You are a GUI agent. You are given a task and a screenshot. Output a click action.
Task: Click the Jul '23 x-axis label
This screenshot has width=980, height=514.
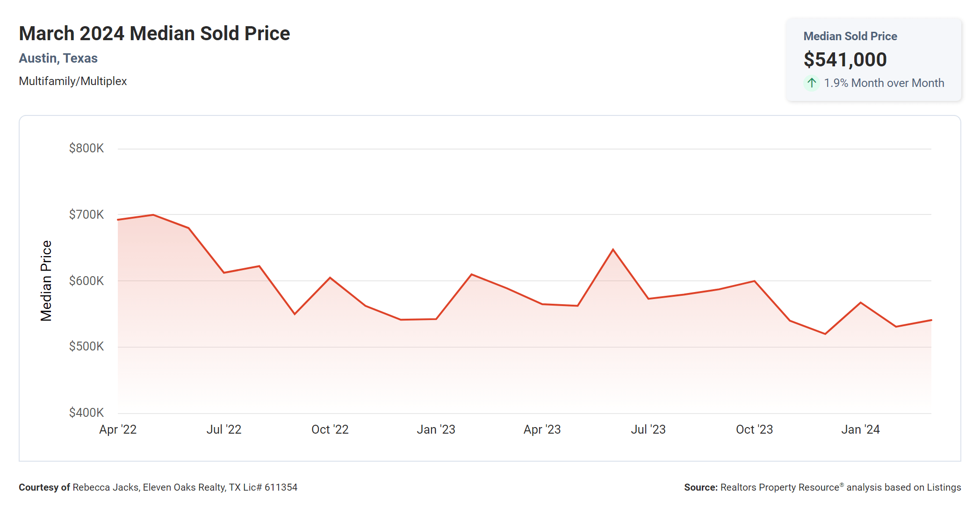click(648, 429)
